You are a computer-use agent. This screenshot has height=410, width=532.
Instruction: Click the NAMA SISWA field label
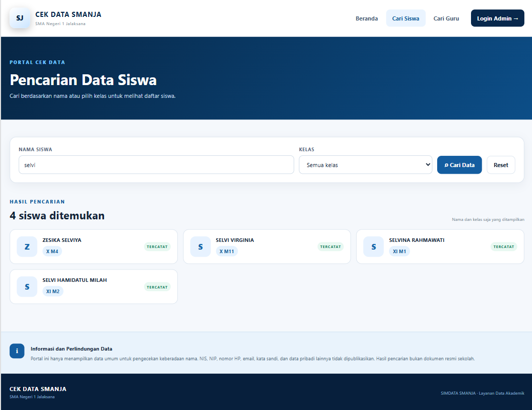[x=35, y=150]
